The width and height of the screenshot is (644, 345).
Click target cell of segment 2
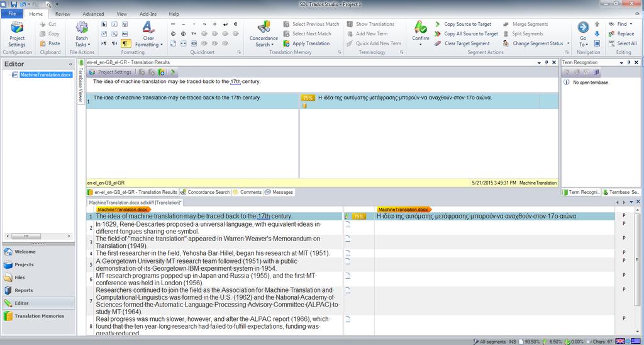pos(494,228)
